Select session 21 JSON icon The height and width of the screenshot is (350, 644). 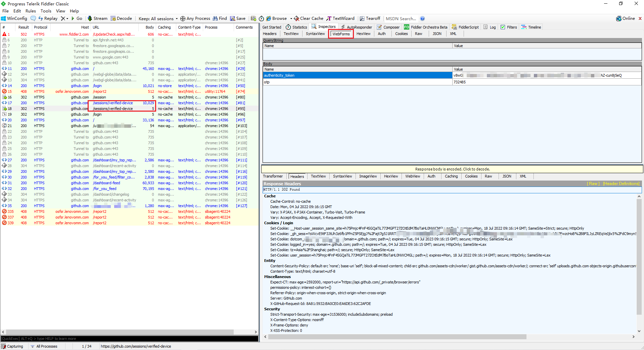pyautogui.click(x=4, y=126)
